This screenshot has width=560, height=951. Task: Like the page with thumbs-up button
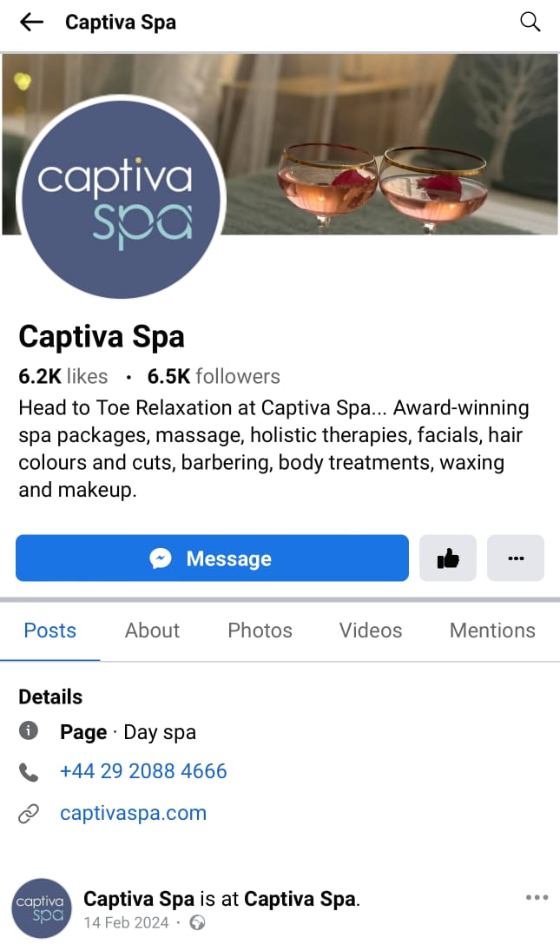(x=448, y=558)
